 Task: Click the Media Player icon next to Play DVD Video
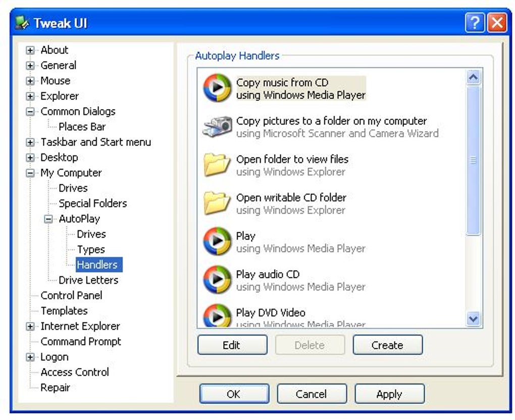point(217,315)
